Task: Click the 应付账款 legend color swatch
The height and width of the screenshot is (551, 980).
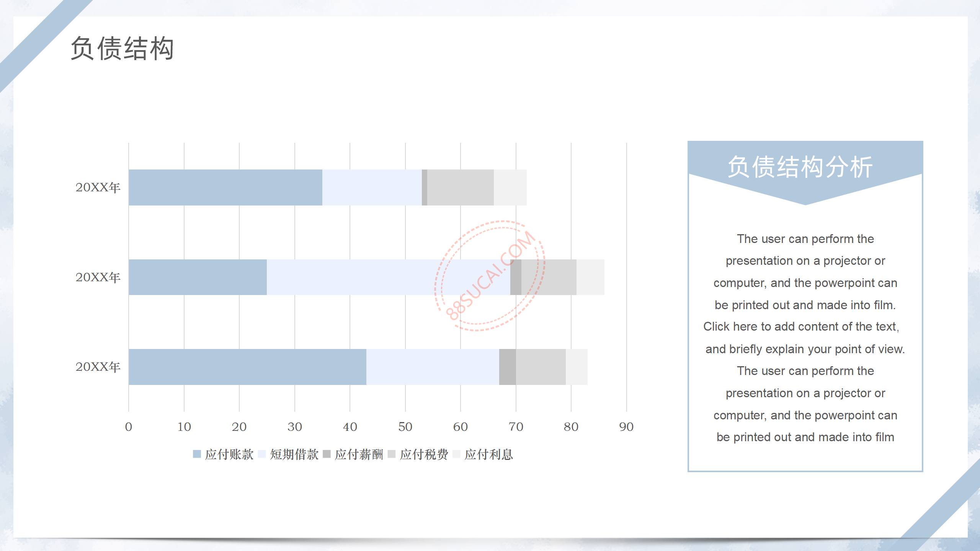Action: point(197,454)
